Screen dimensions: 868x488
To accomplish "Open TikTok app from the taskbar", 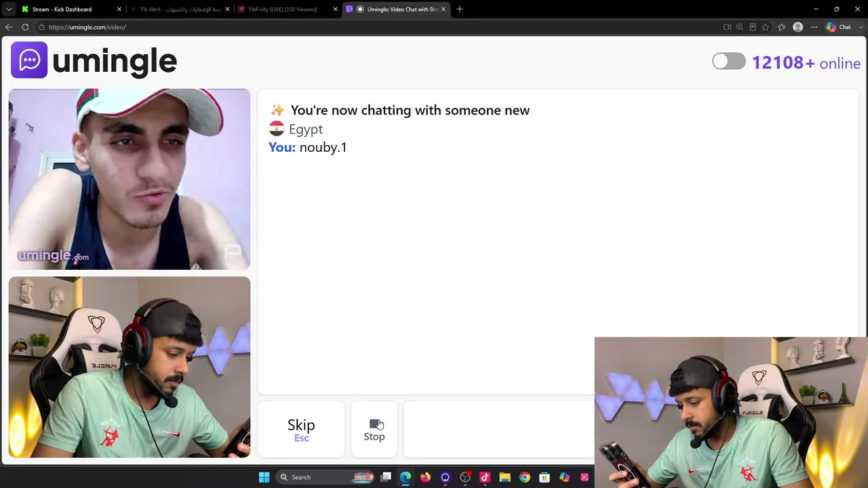I will click(485, 477).
